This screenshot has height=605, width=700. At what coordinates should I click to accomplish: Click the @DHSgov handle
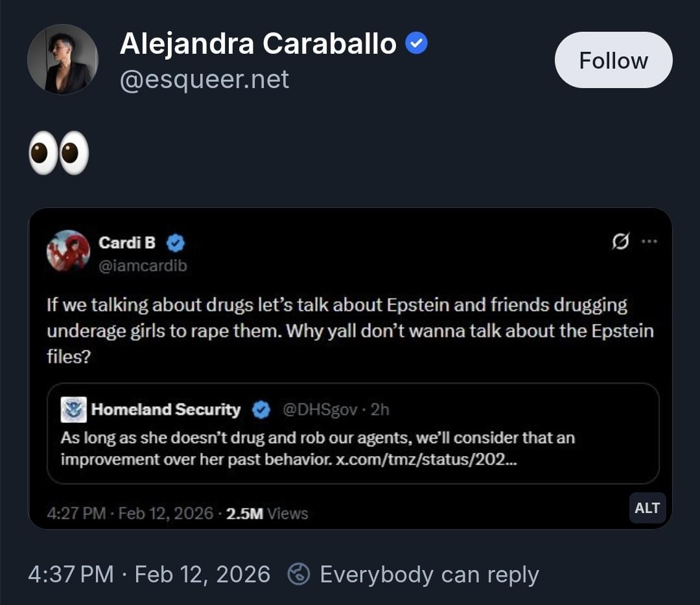pos(320,409)
